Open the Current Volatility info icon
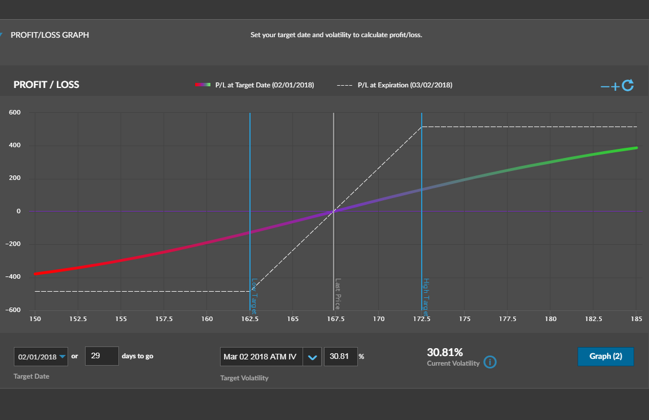The image size is (649, 420). [490, 361]
